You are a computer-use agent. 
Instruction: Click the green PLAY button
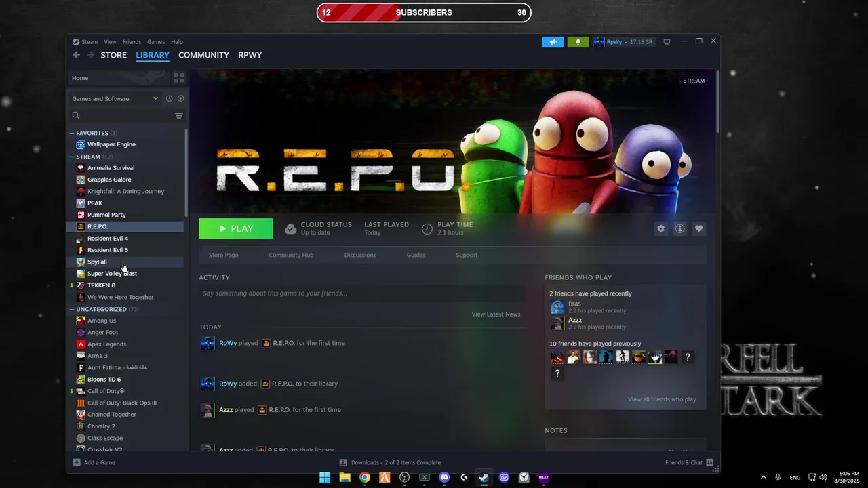click(236, 229)
